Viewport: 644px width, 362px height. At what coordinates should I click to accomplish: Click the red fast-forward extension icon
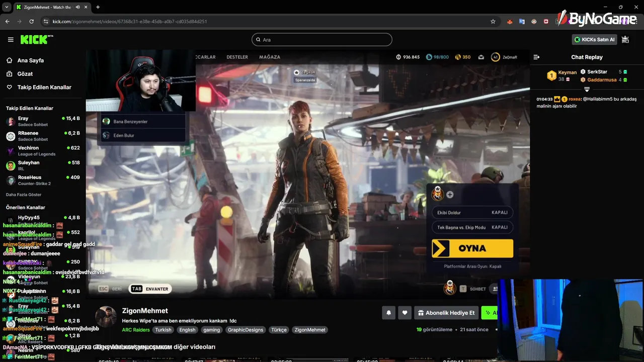(x=546, y=22)
